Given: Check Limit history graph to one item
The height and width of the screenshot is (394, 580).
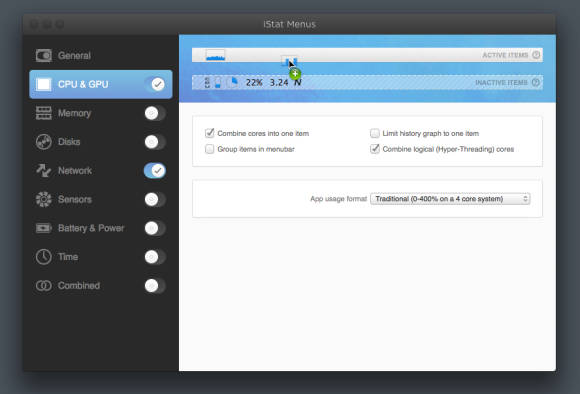Looking at the screenshot, I should click(x=375, y=133).
